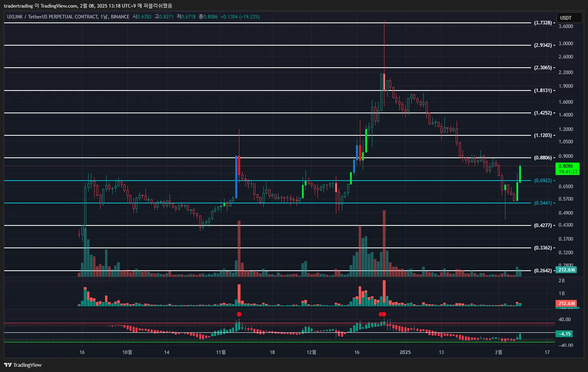The image size is (588, 372).
Task: Click the 2025 date axis label
Action: [x=405, y=352]
